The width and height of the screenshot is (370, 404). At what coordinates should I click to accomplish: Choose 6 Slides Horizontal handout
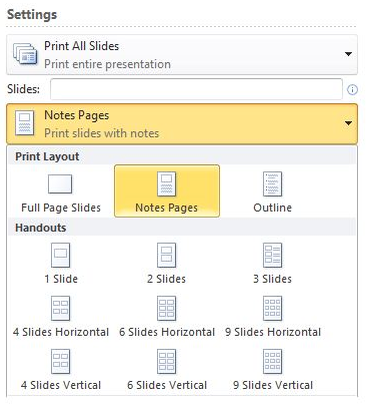coord(167,317)
